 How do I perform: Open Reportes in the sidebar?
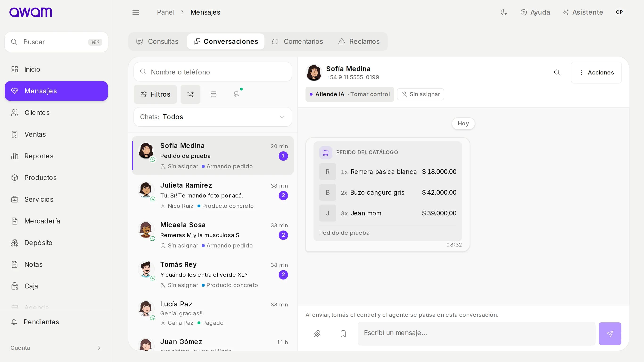56,156
